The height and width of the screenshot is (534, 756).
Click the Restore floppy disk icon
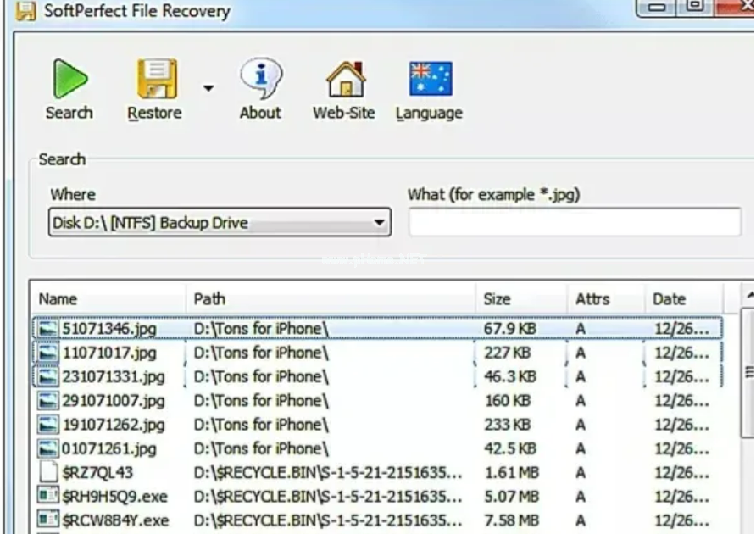pos(157,79)
